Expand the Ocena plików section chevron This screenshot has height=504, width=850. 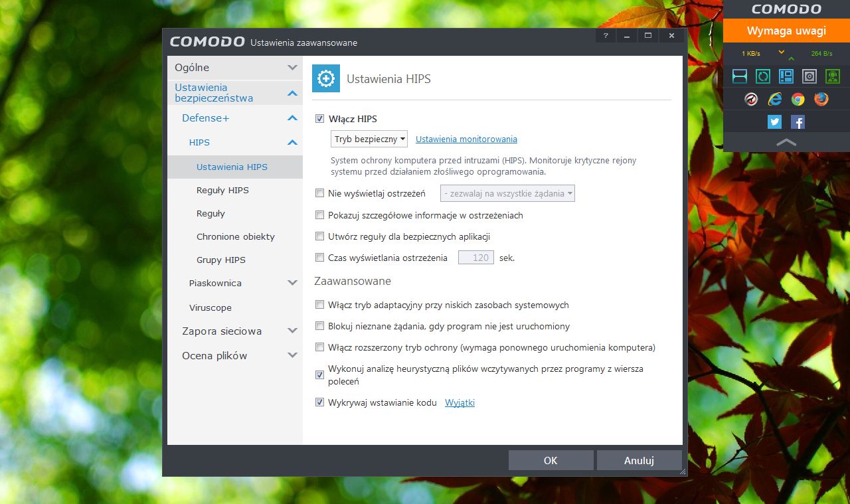(x=292, y=355)
